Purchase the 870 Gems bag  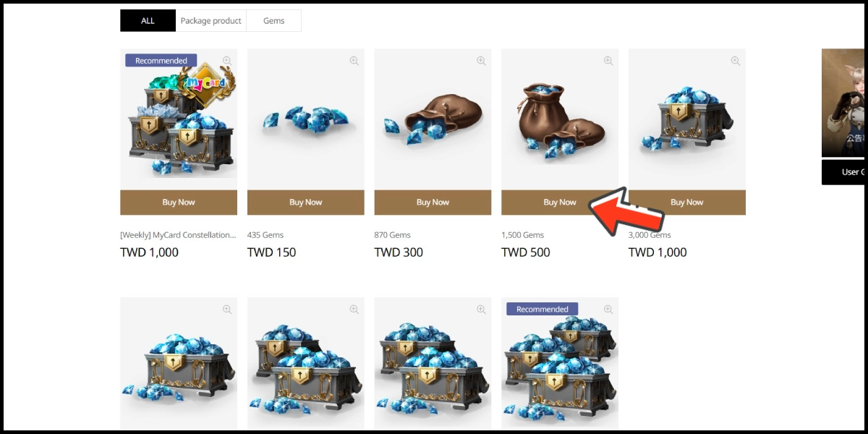(x=433, y=203)
